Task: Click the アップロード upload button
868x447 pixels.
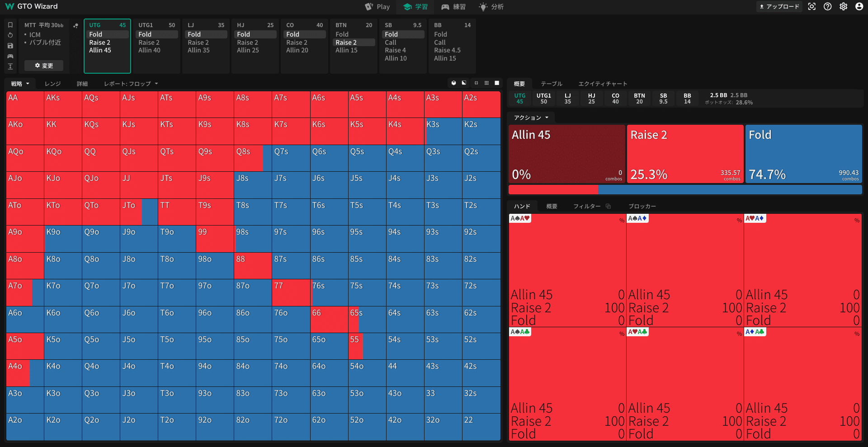Action: (779, 7)
